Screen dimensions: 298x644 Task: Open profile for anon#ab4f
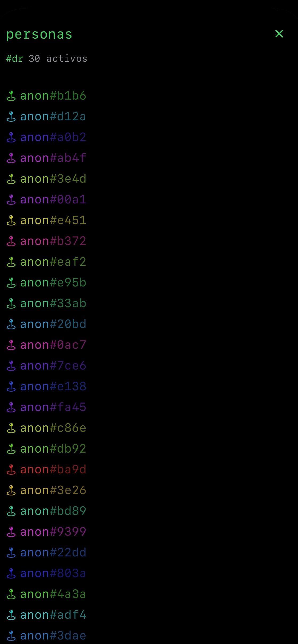tap(53, 158)
